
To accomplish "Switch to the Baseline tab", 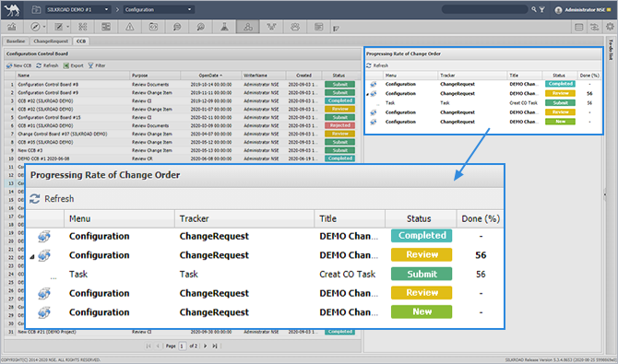I will (x=16, y=41).
